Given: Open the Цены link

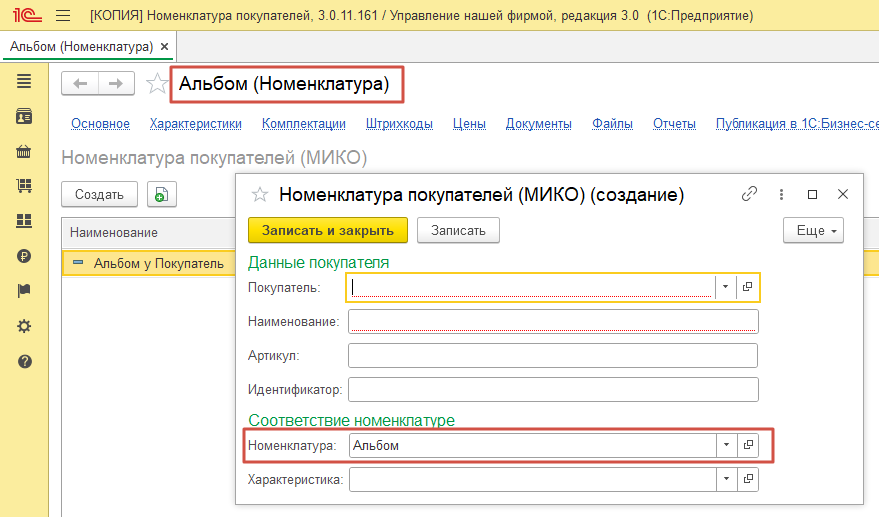Looking at the screenshot, I should point(469,123).
